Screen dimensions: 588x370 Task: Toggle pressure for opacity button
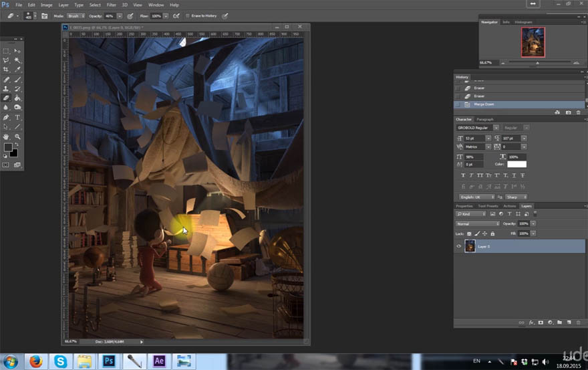(x=130, y=16)
